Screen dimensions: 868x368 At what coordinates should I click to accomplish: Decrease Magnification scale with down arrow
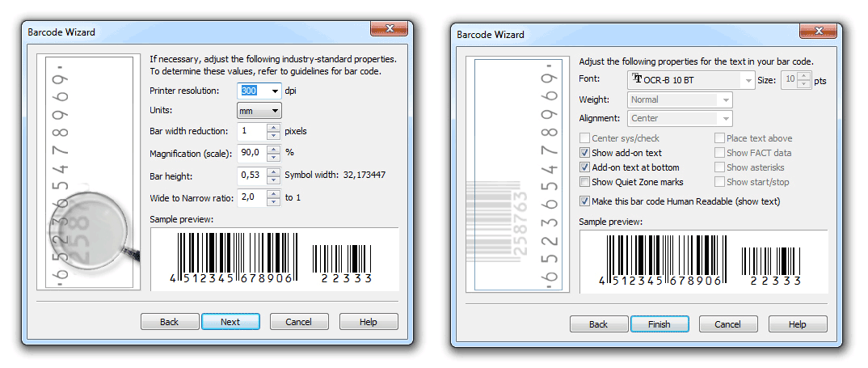273,157
